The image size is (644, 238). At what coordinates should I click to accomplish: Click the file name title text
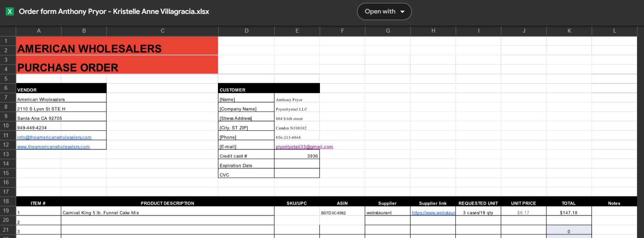114,11
